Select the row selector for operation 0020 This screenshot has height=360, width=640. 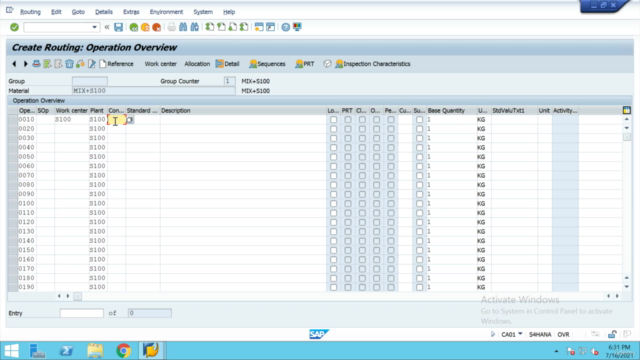pos(13,129)
